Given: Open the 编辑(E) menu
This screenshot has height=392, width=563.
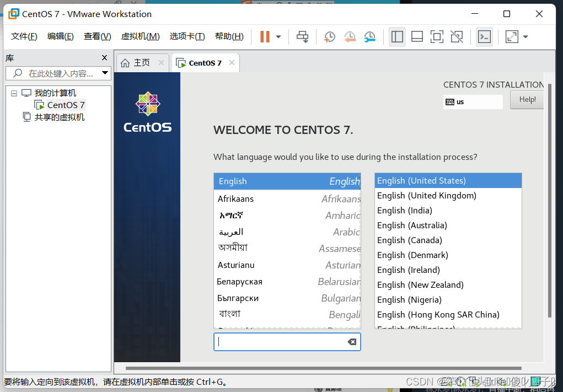Looking at the screenshot, I should (x=60, y=36).
